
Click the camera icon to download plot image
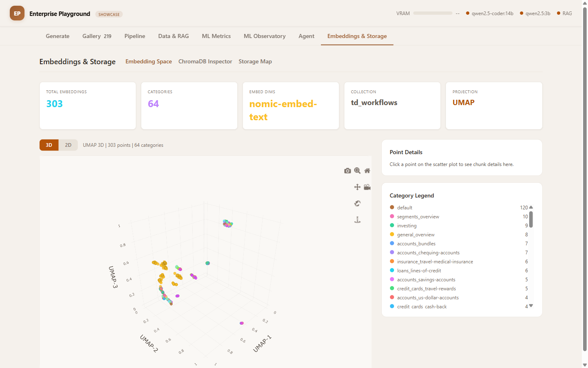(x=347, y=171)
